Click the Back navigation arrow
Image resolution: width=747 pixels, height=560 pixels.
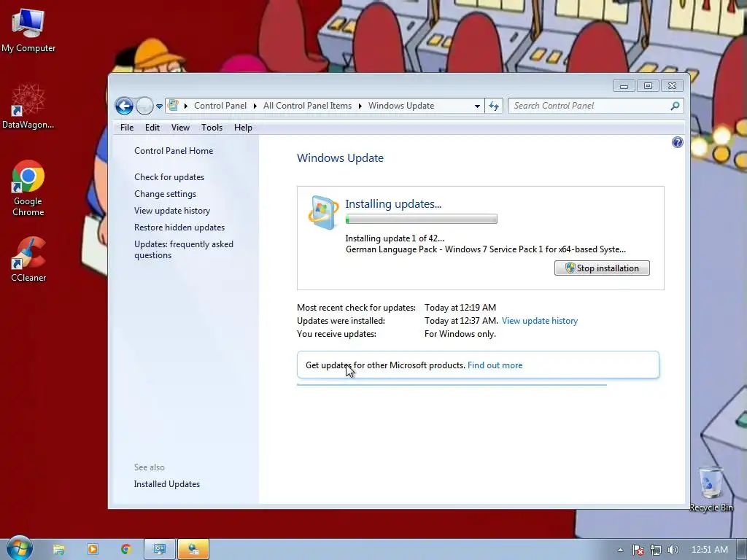(124, 106)
